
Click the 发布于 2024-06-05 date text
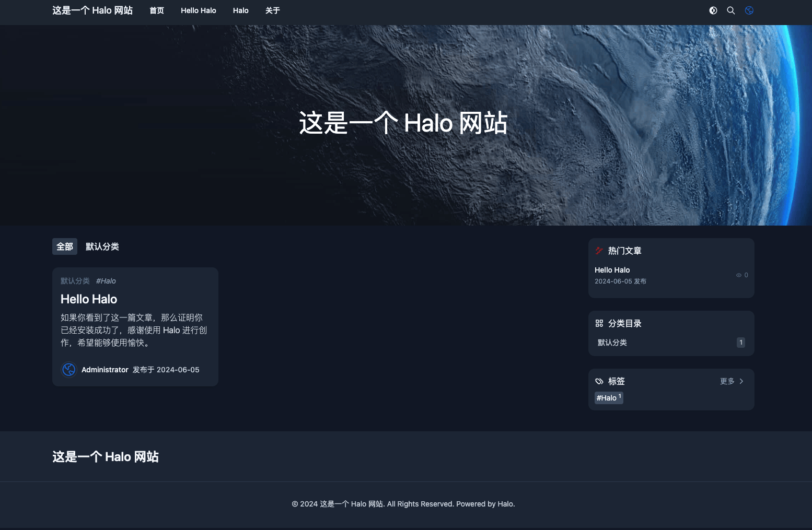pos(166,370)
